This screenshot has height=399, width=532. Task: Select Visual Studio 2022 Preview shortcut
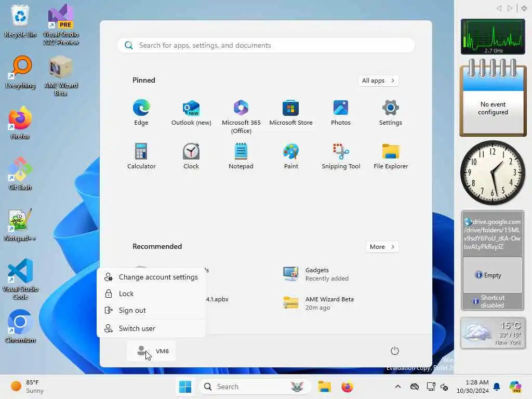click(x=61, y=24)
